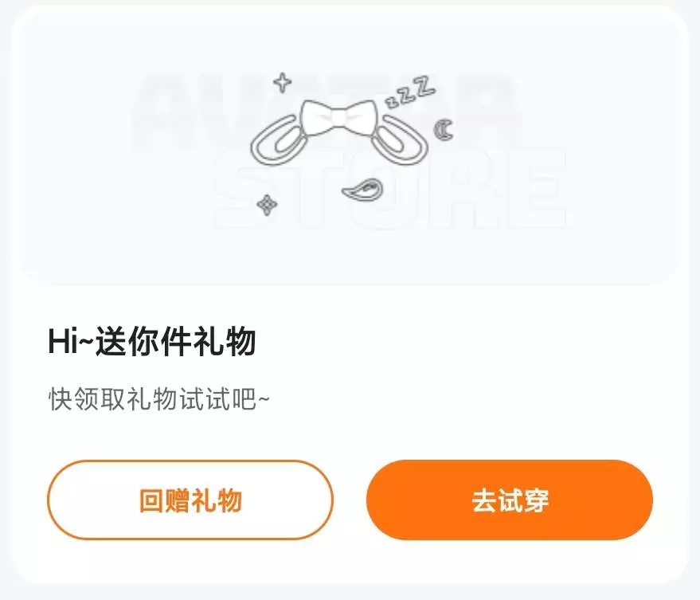
Task: Click the diamond-shaped sparkle doodle
Action: pyautogui.click(x=267, y=205)
